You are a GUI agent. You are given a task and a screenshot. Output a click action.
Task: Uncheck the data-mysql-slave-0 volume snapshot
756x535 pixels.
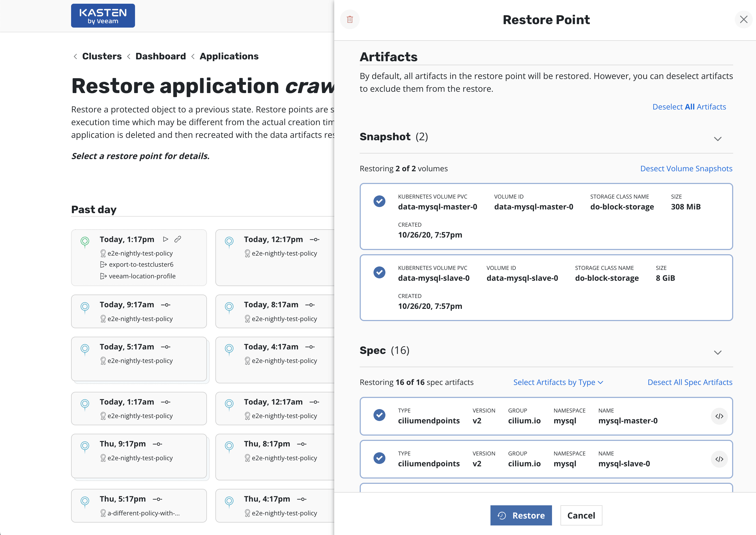(379, 273)
